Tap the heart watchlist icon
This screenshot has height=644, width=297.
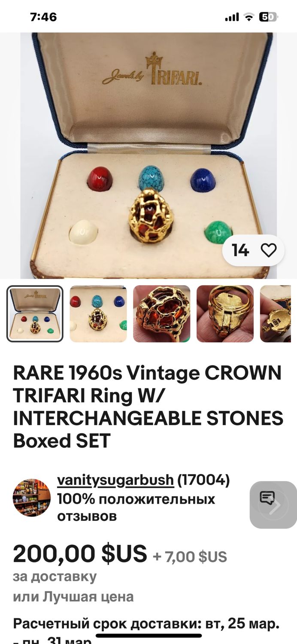(x=269, y=250)
